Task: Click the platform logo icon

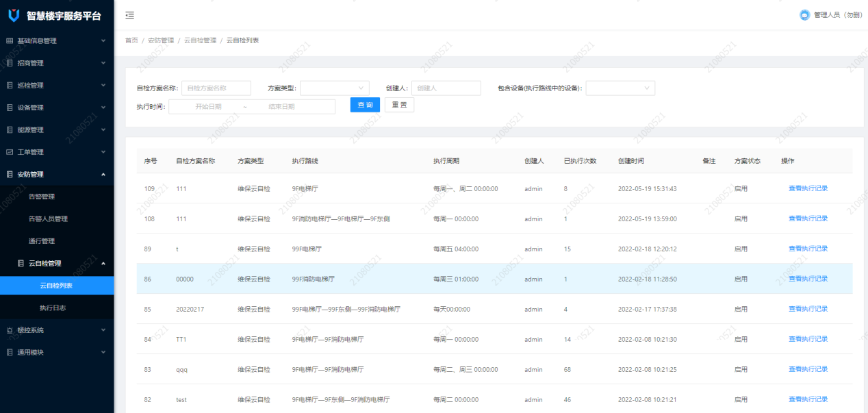Action: click(x=13, y=15)
